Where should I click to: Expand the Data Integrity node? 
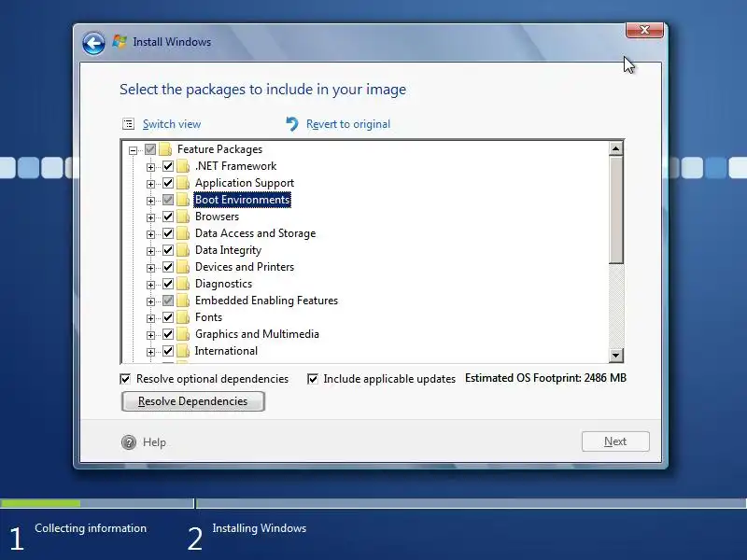click(x=150, y=251)
